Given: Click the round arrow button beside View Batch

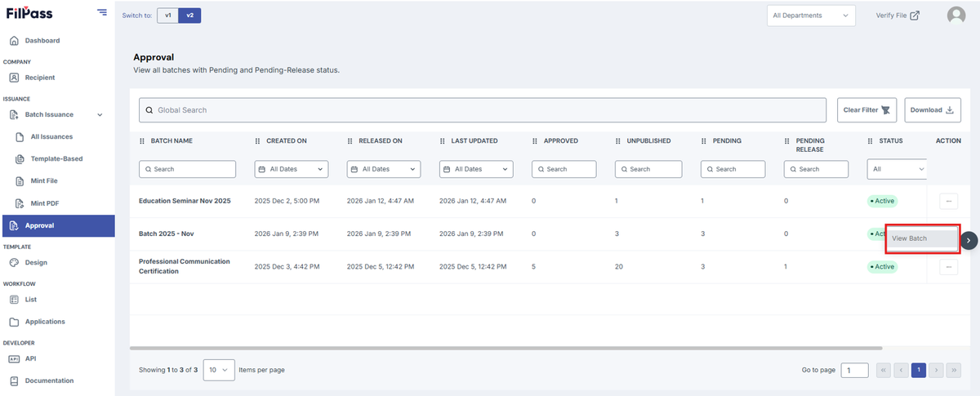Looking at the screenshot, I should pyautogui.click(x=969, y=240).
